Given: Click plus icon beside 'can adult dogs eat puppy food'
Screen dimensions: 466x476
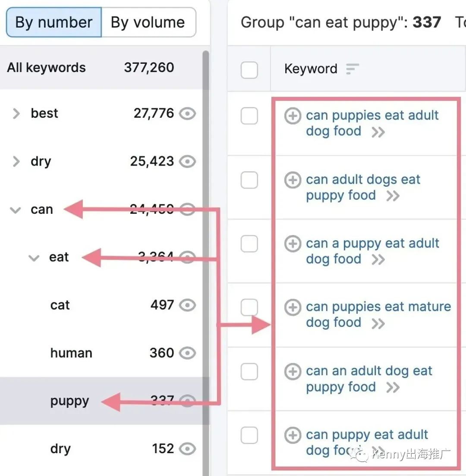Looking at the screenshot, I should (x=293, y=180).
